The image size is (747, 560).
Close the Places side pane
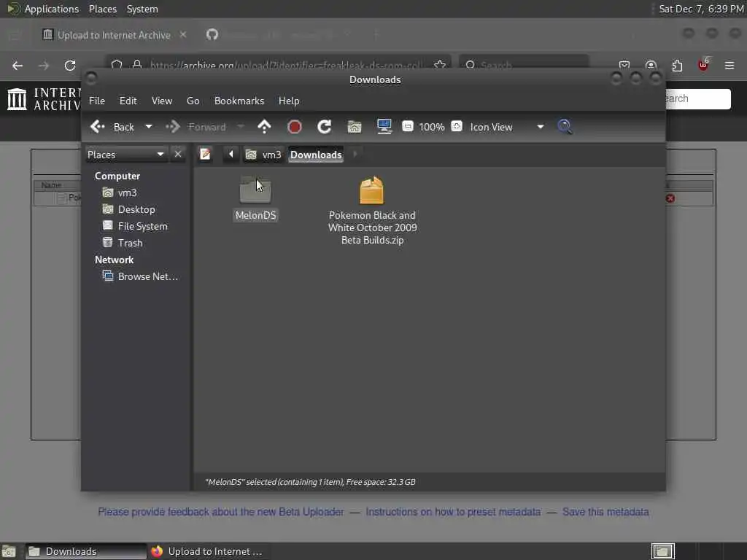(x=178, y=155)
